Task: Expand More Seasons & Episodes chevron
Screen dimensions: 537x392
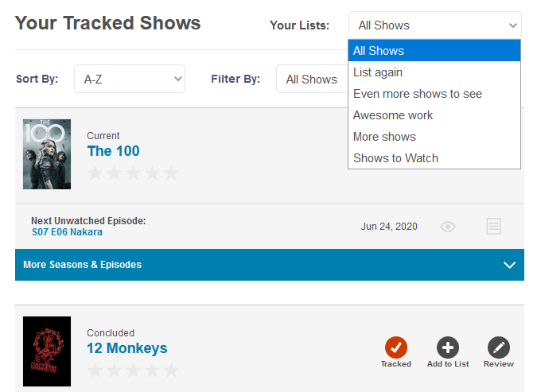Action: tap(510, 265)
